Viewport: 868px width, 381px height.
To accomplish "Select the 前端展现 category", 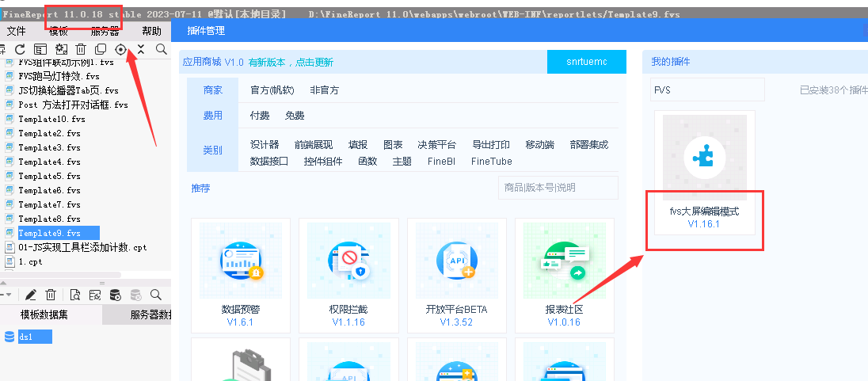I will [x=314, y=145].
